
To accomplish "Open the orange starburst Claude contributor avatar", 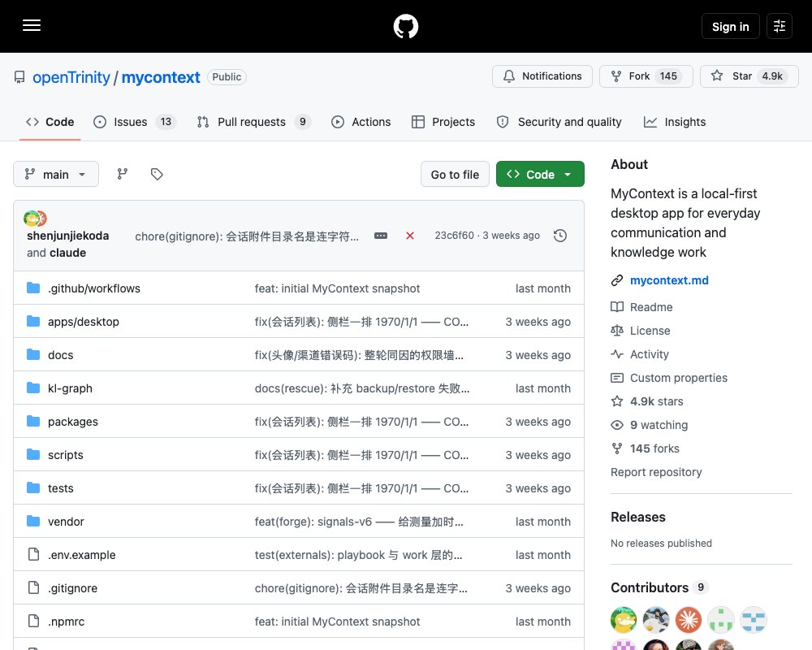I will coord(689,620).
